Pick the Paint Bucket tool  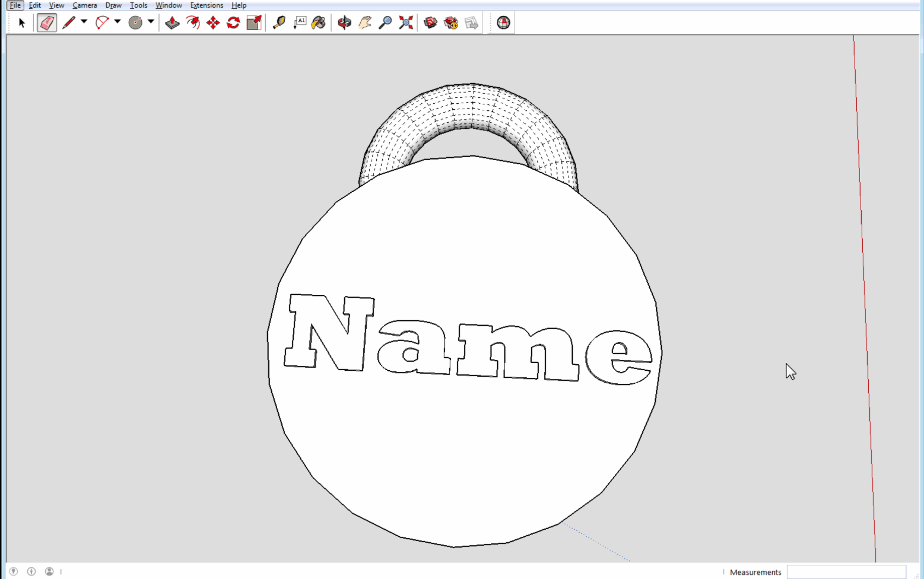coord(319,23)
